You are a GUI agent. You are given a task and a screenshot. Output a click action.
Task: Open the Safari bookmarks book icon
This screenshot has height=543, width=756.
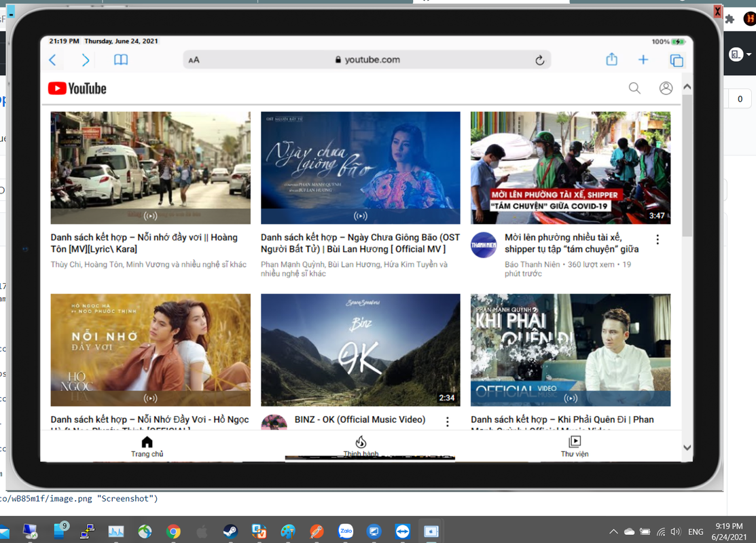coord(121,60)
